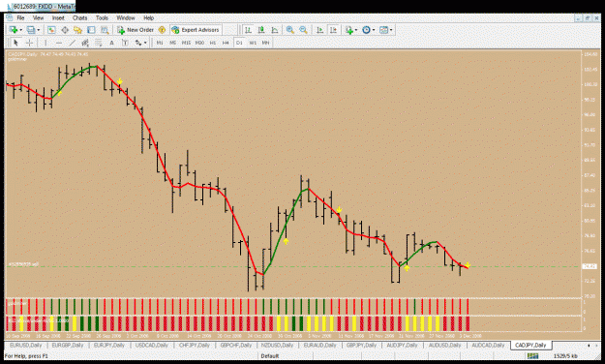Zoom in on the chart
This screenshot has width=605, height=364.
[x=290, y=30]
